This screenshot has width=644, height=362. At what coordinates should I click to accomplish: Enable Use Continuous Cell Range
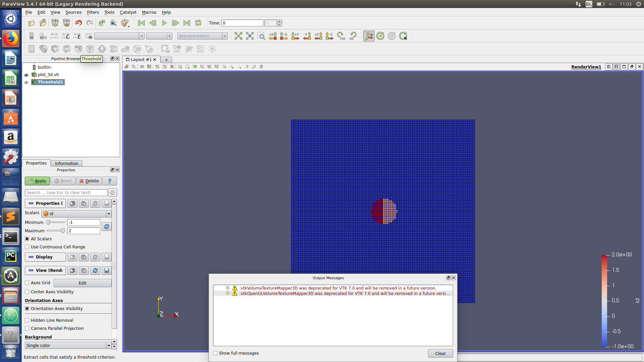[27, 247]
